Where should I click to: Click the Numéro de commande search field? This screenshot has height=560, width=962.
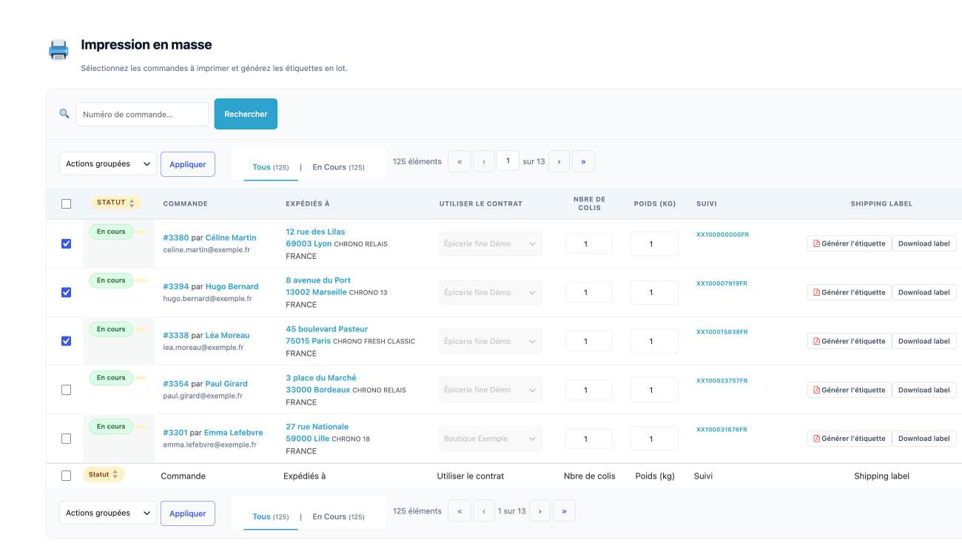point(142,114)
